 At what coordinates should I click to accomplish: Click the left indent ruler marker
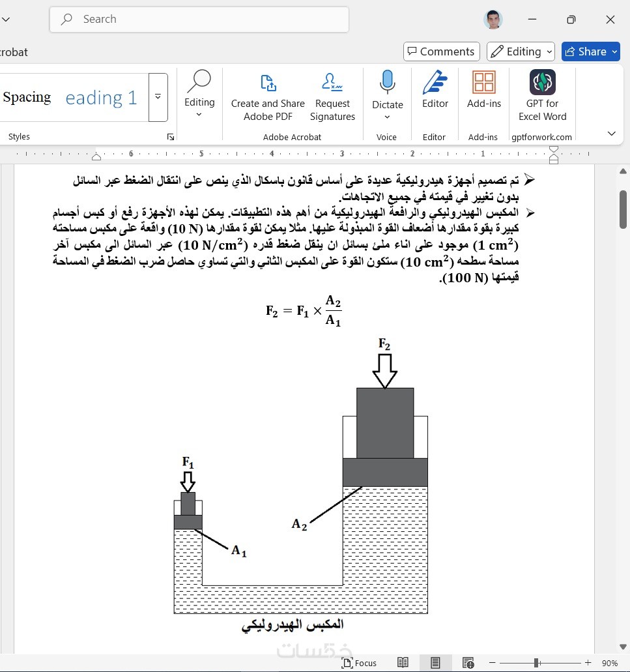click(x=96, y=157)
